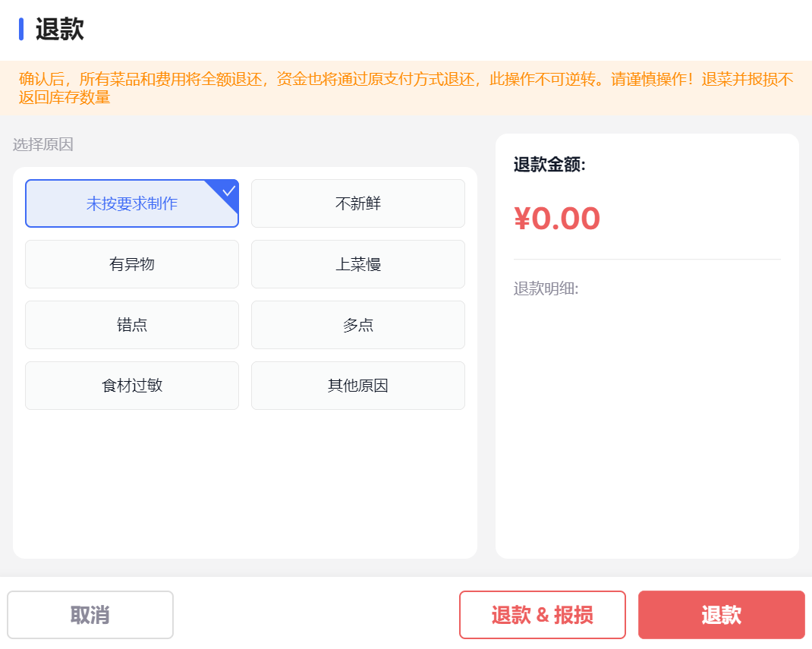Click the blue checkmark corner on the selected reason
This screenshot has width=812, height=649.
pos(228,191)
